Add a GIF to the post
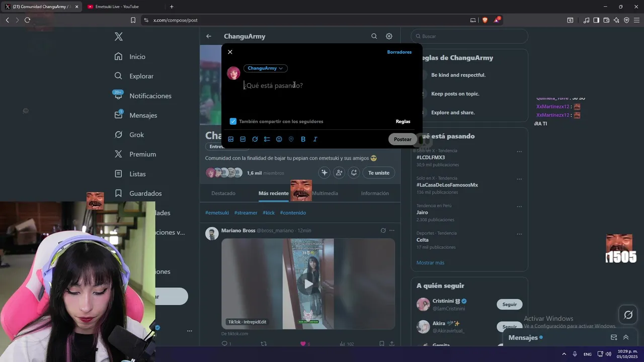 [x=243, y=139]
